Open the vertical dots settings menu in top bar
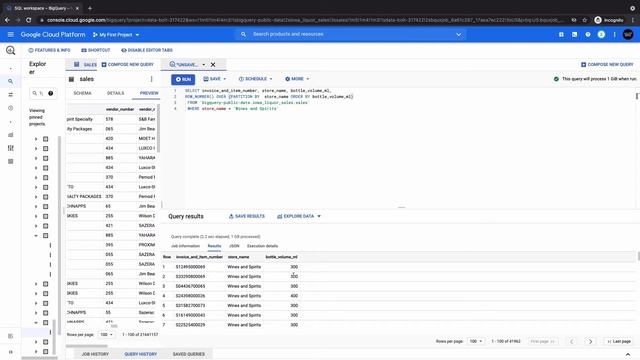 (614, 35)
